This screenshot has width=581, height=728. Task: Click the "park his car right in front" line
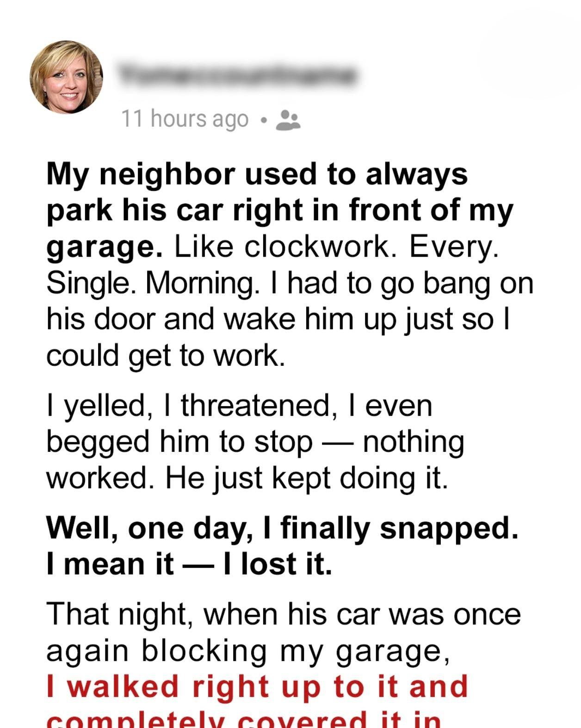(280, 211)
